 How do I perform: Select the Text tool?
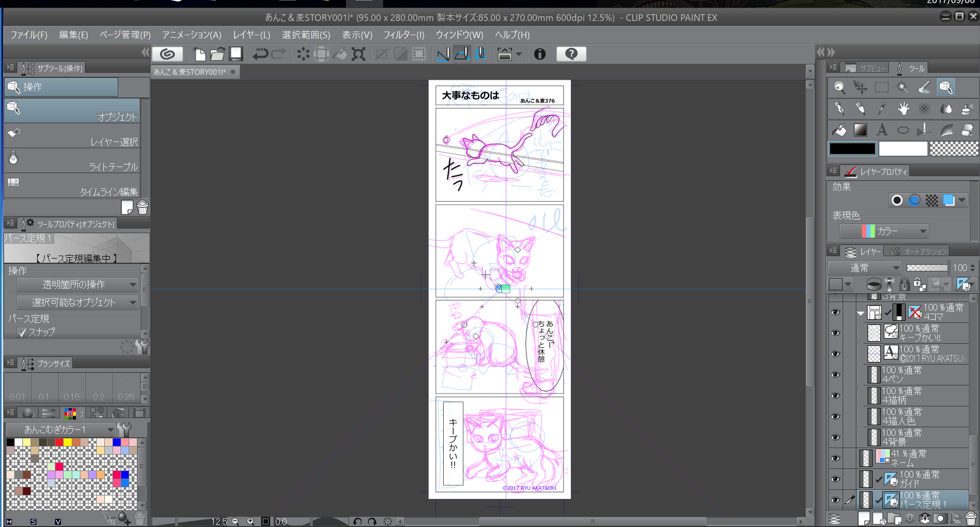pyautogui.click(x=882, y=130)
